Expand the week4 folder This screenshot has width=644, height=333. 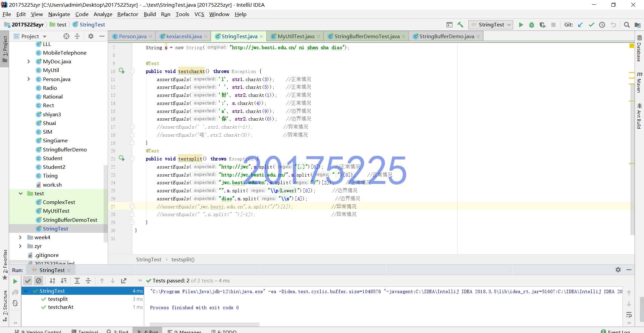tap(20, 238)
